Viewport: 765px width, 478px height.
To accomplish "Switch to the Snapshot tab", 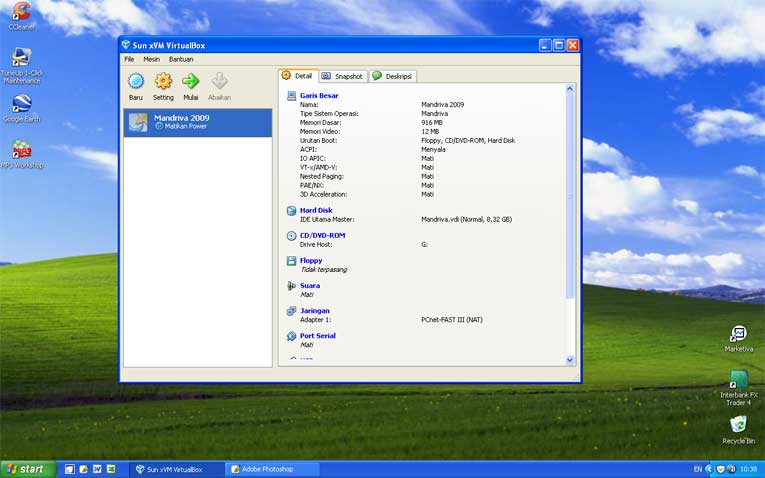I will click(342, 77).
